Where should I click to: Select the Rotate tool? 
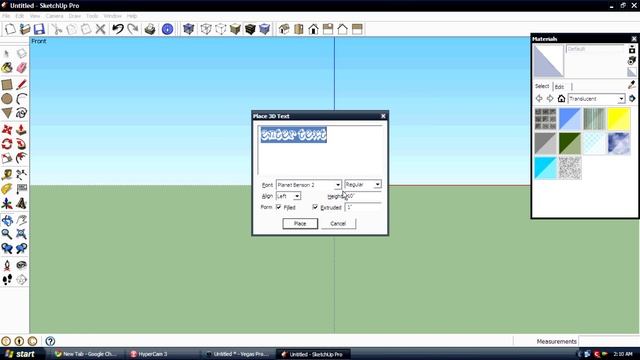point(7,144)
